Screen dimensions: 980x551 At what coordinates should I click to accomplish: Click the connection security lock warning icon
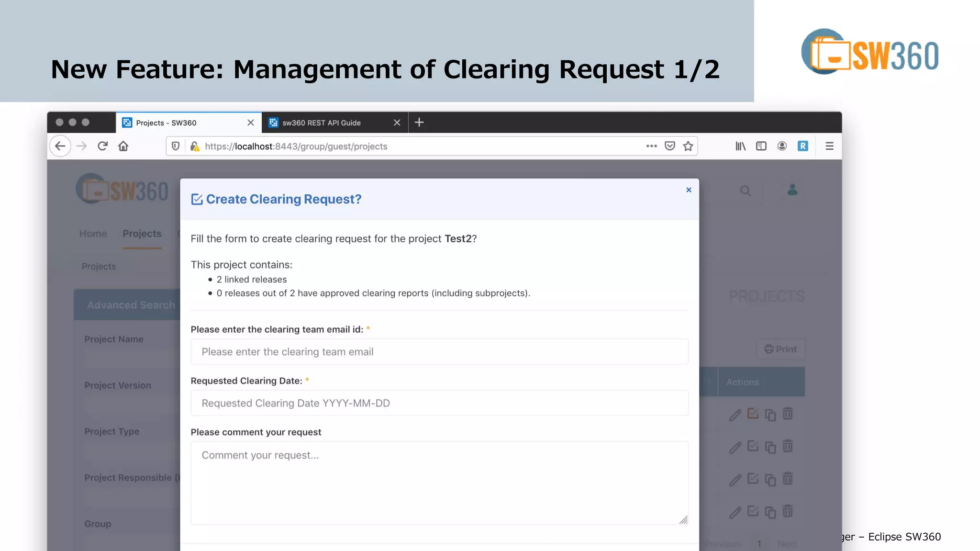pos(195,146)
